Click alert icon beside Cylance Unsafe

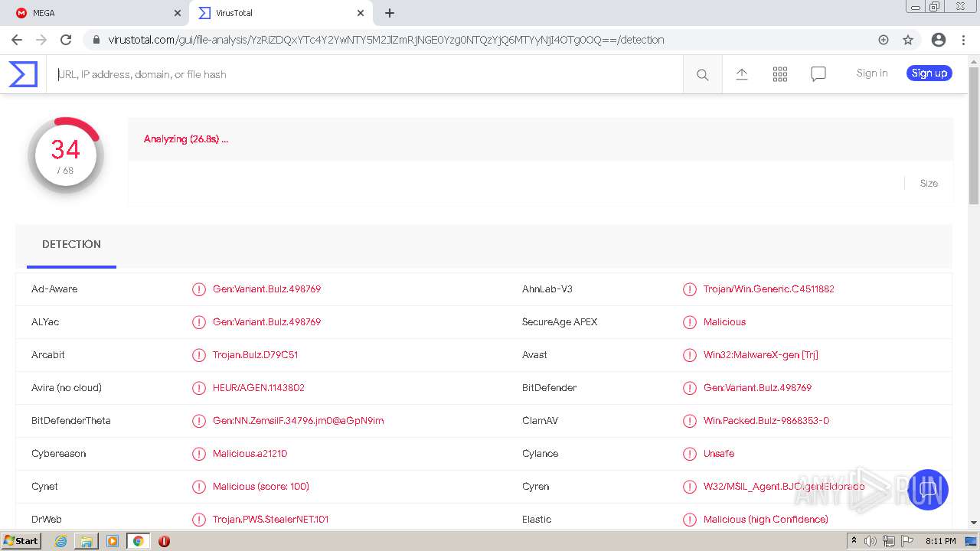(x=690, y=454)
